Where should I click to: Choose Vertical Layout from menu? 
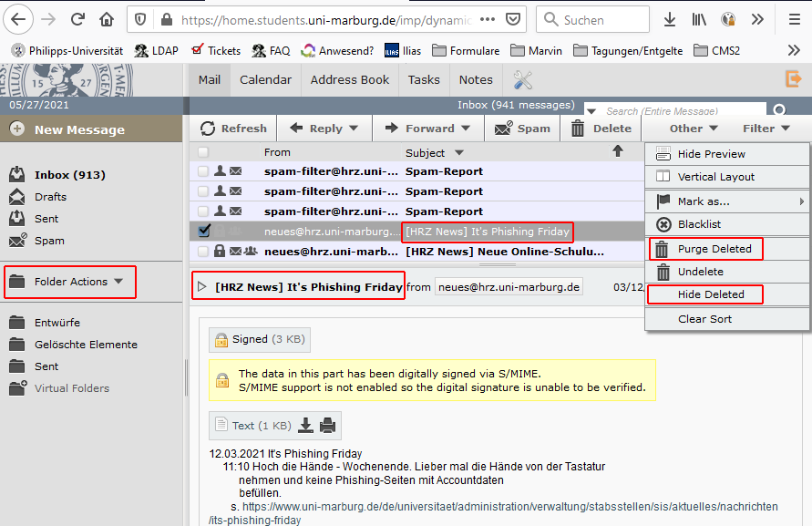[x=727, y=177]
